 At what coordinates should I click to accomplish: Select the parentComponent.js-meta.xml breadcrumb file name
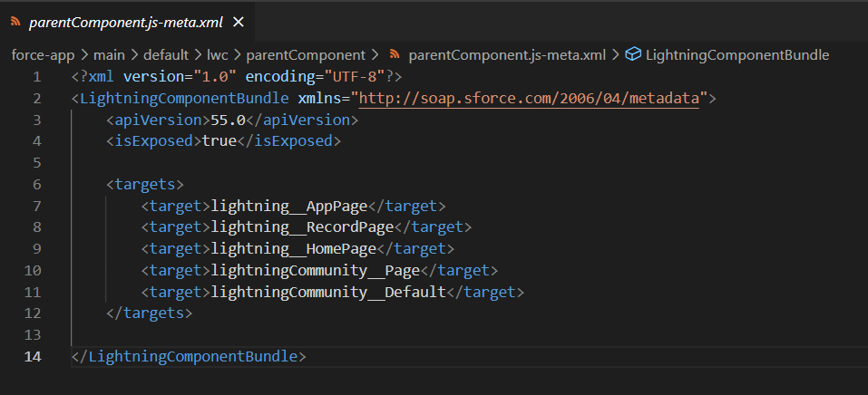[x=507, y=54]
